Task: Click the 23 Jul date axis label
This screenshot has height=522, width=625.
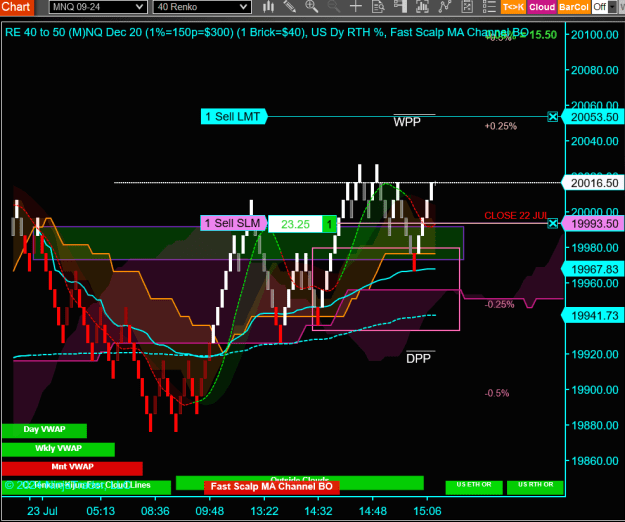Action: 42,511
